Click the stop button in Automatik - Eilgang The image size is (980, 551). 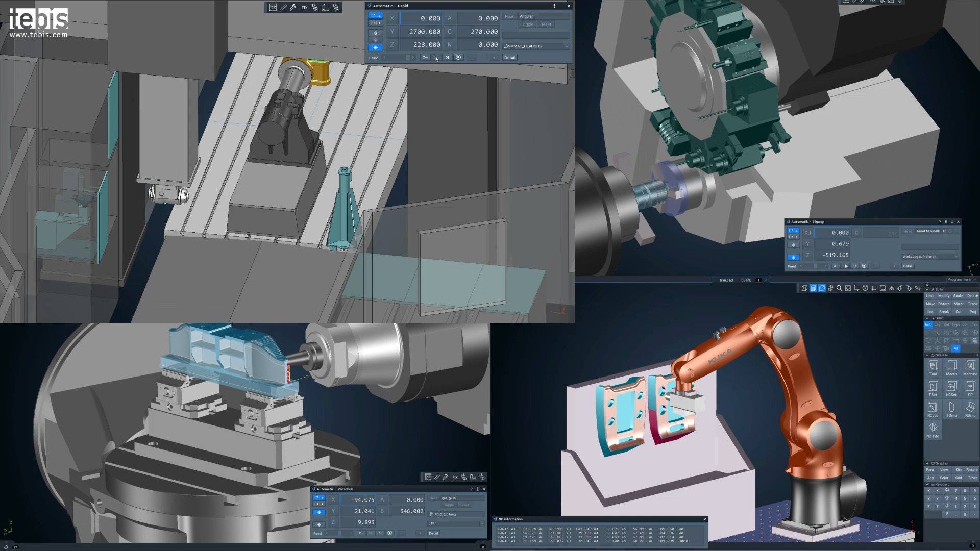tap(864, 266)
